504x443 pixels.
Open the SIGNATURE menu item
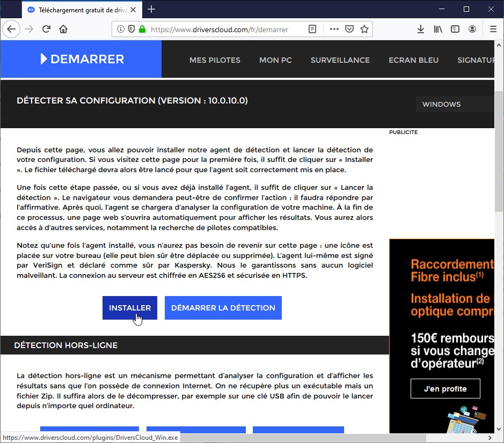[x=476, y=60]
